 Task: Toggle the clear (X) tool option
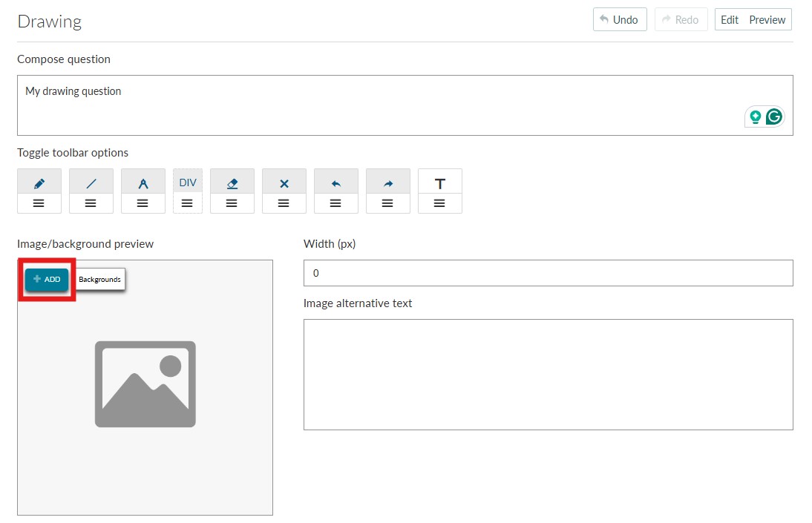[x=284, y=182]
